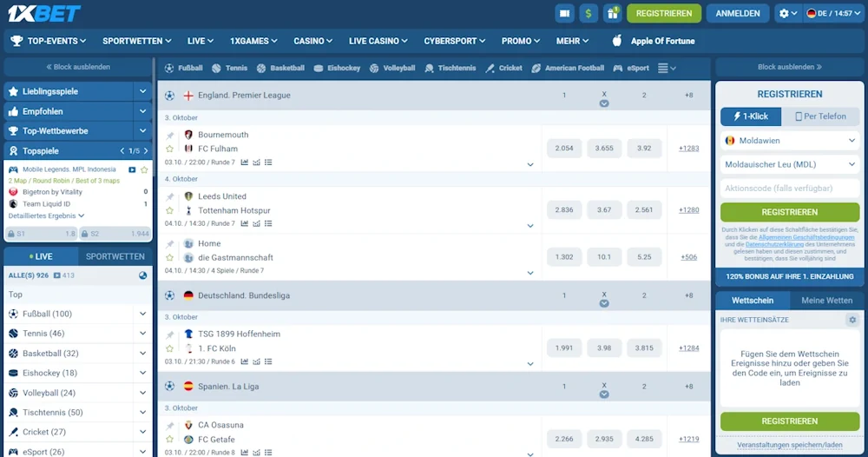Go to next Topspiele page arrow
The height and width of the screenshot is (457, 868).
coord(146,150)
